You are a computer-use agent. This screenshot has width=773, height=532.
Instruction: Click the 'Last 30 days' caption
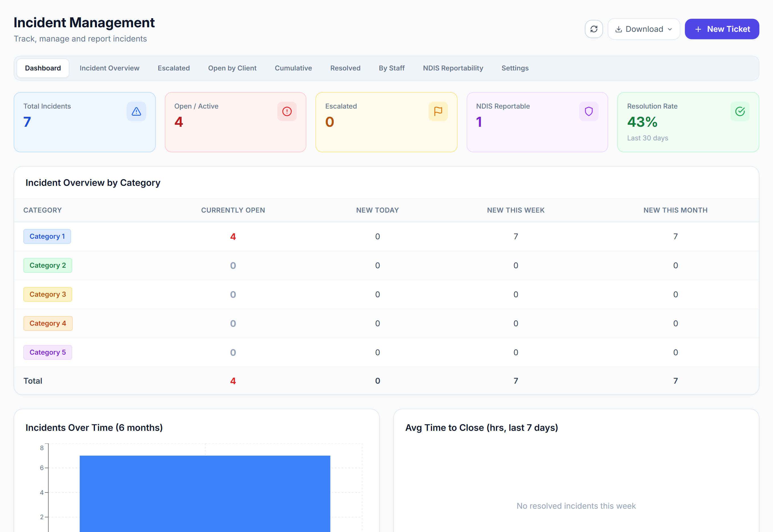(x=647, y=138)
